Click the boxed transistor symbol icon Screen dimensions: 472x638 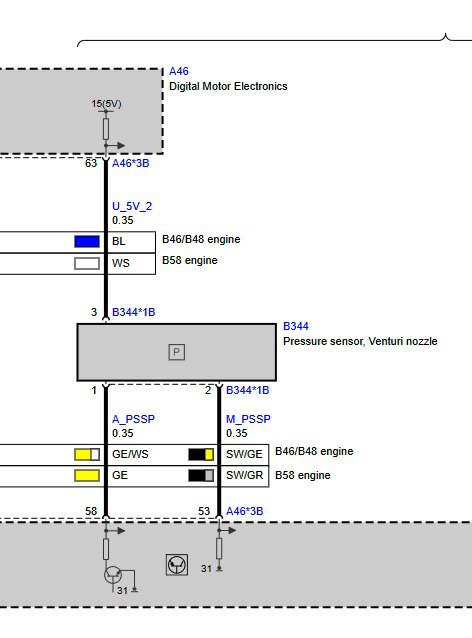177,565
